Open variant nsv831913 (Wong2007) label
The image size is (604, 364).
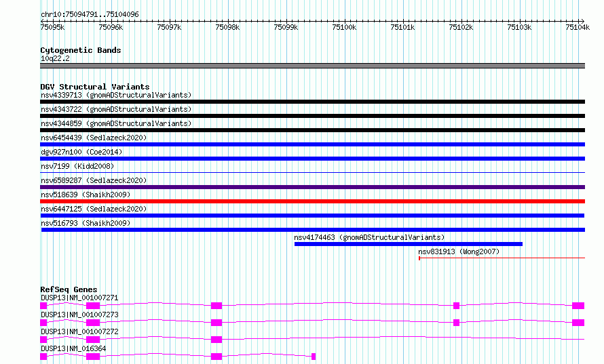[x=459, y=251]
